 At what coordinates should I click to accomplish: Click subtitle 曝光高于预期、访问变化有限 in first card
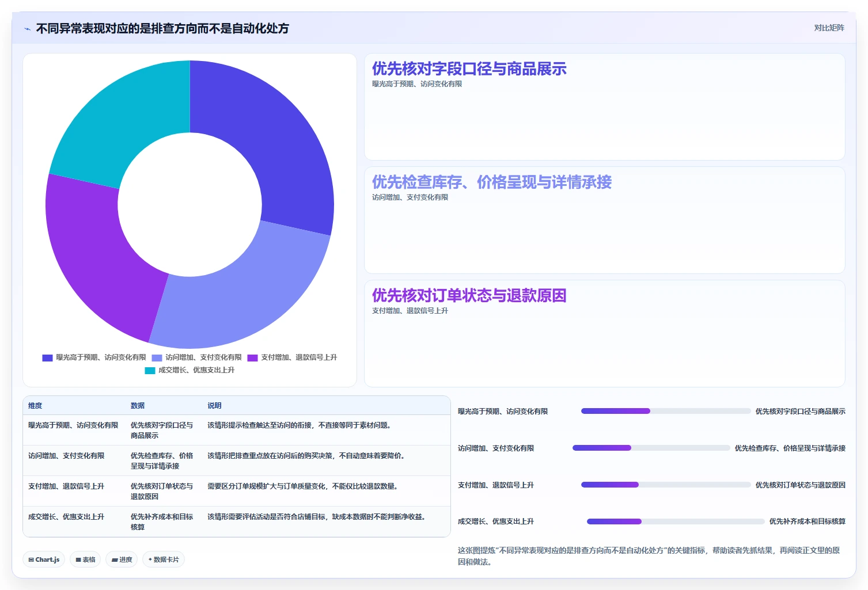tap(417, 84)
